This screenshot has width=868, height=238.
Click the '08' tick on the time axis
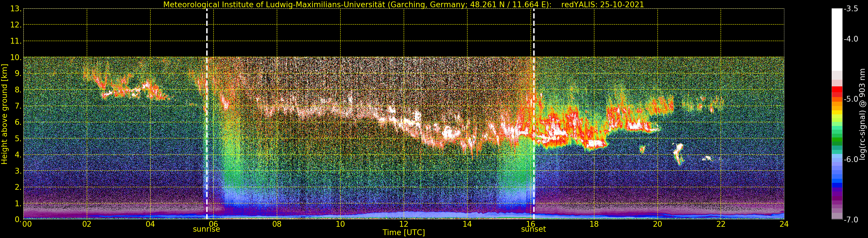277,224
